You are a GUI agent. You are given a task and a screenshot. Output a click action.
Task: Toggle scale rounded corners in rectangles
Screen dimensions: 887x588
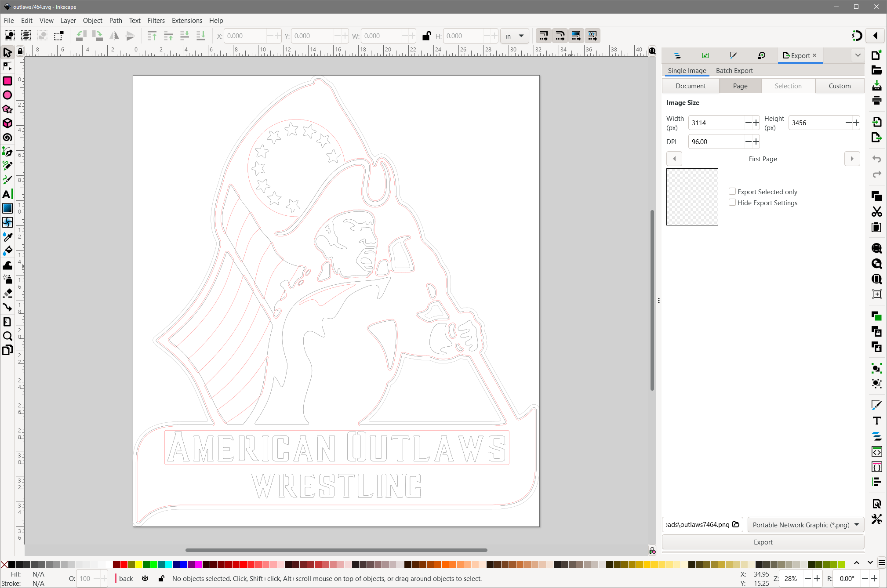[560, 36]
